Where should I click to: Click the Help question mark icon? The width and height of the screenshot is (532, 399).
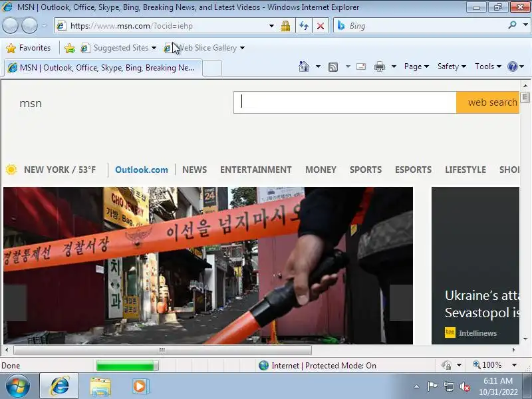click(512, 66)
